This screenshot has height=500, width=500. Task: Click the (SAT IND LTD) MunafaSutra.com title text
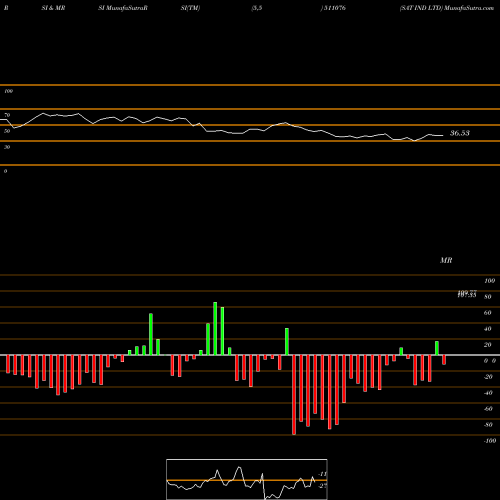click(447, 8)
